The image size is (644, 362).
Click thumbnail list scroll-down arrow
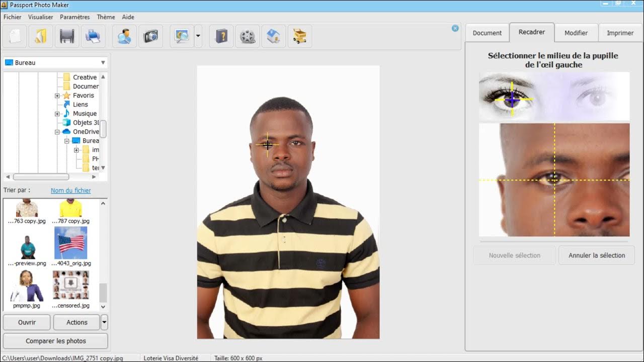[103, 306]
